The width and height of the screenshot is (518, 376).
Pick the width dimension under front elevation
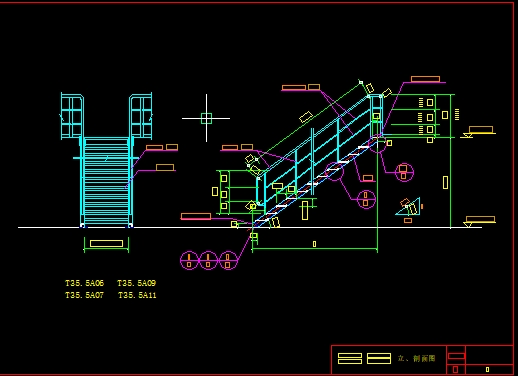click(106, 244)
